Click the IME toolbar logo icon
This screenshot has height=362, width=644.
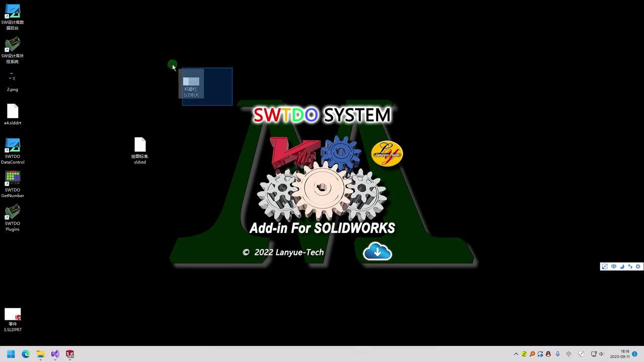(605, 266)
